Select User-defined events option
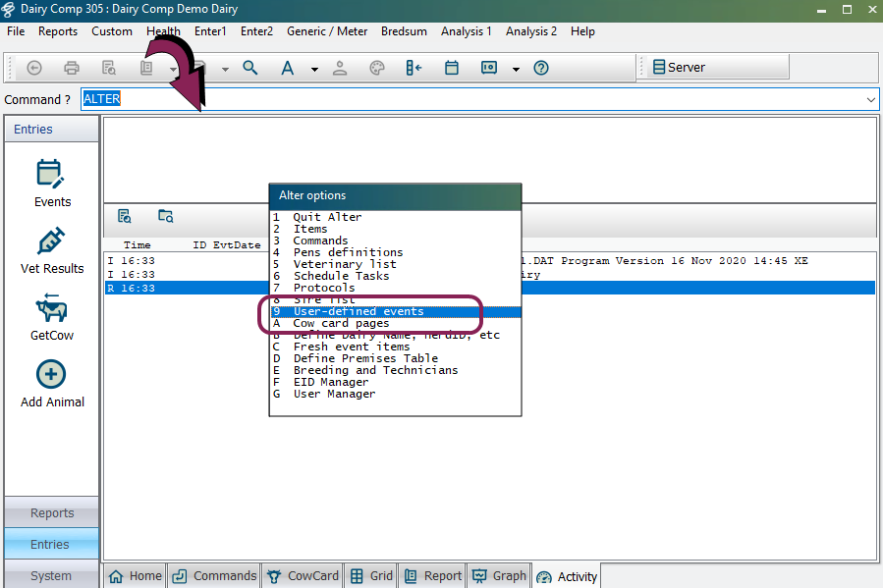Viewport: 883px width, 588px height. point(395,311)
